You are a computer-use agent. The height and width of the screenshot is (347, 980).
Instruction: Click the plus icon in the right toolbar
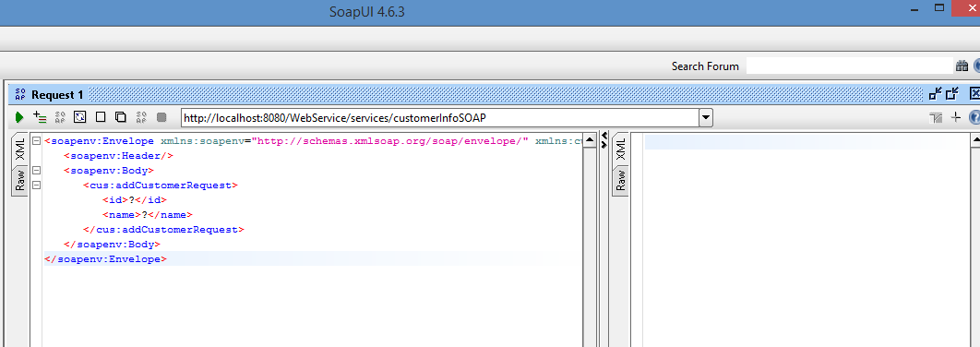point(956,117)
